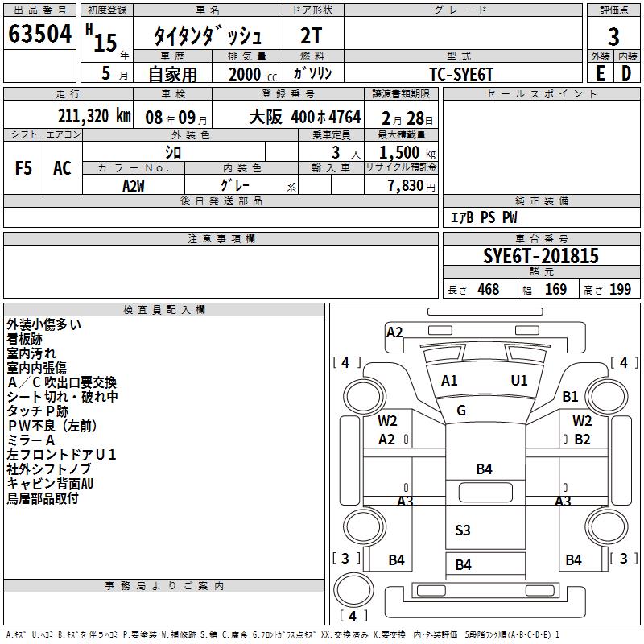Select the B1 mark on the vehicle diagram
644x644 pixels.
[571, 396]
